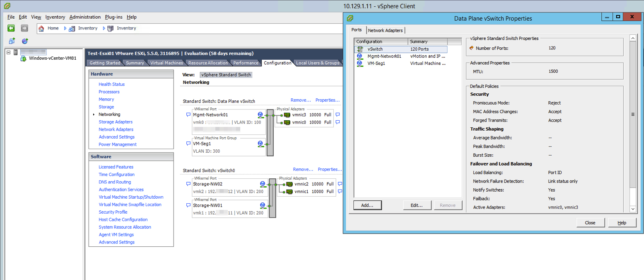The height and width of the screenshot is (280, 644).
Task: Open the Help menu
Action: (x=132, y=17)
